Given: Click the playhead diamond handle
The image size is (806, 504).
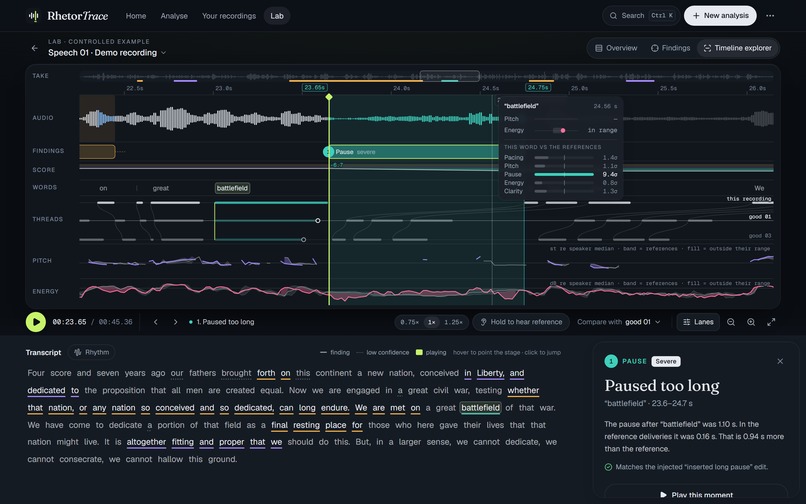Looking at the screenshot, I should pyautogui.click(x=329, y=97).
